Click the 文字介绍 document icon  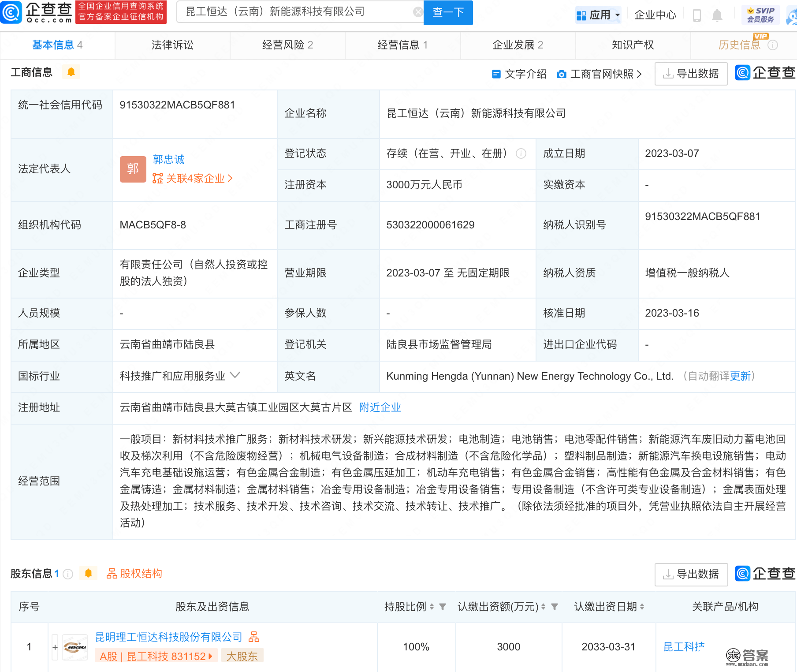496,74
